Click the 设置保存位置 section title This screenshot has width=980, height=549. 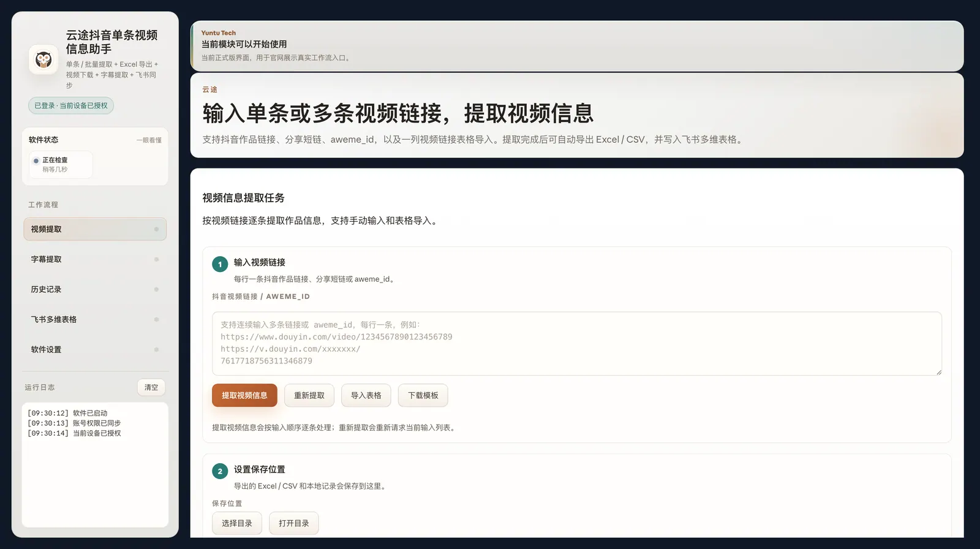pyautogui.click(x=260, y=469)
